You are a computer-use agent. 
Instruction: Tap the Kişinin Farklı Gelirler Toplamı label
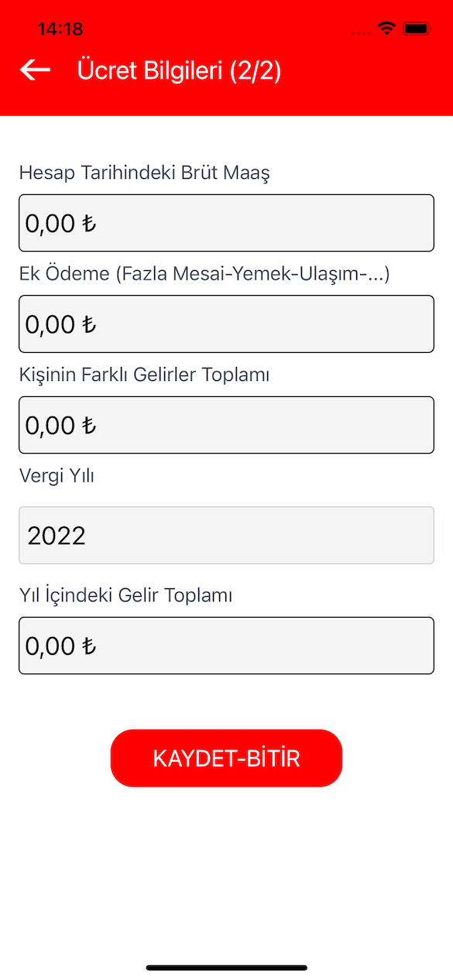[x=144, y=375]
